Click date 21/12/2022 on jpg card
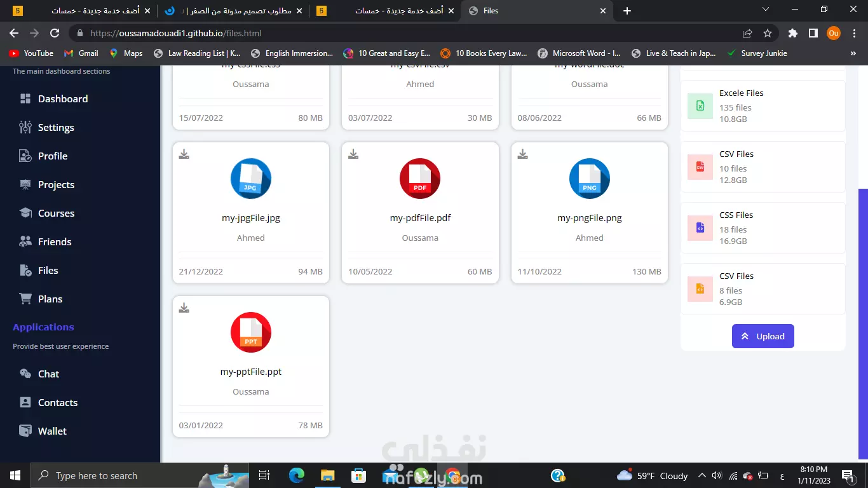The width and height of the screenshot is (868, 488). (201, 271)
